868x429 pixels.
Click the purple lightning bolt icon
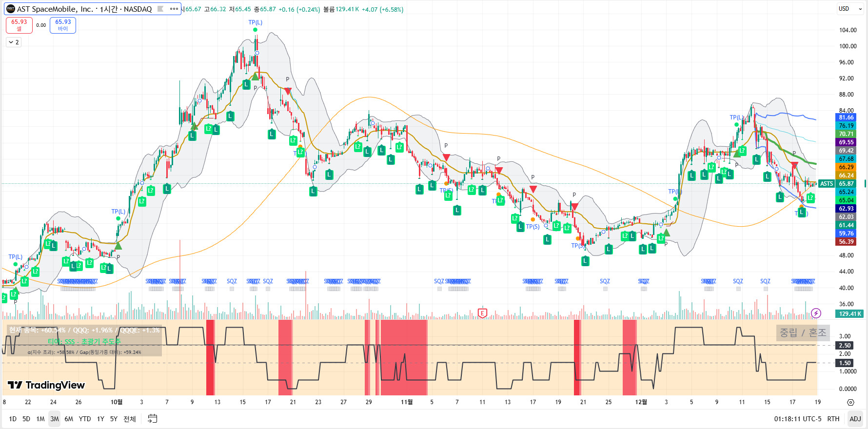pos(816,313)
